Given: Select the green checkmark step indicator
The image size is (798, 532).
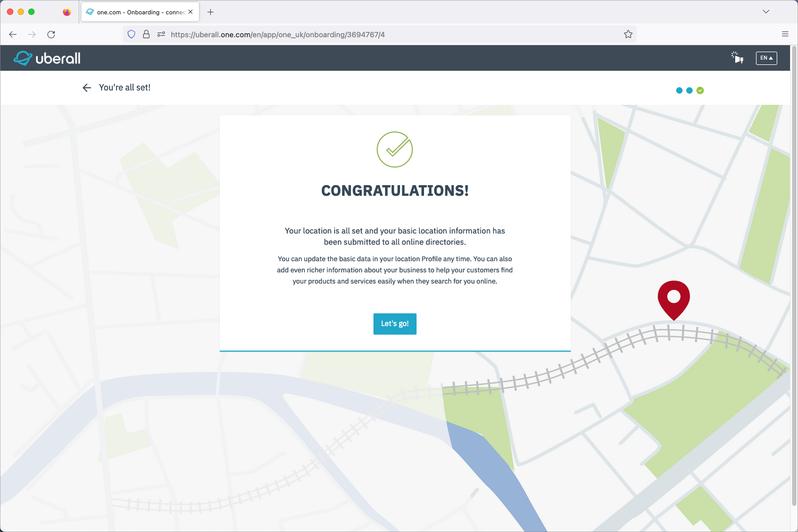Looking at the screenshot, I should (x=700, y=90).
